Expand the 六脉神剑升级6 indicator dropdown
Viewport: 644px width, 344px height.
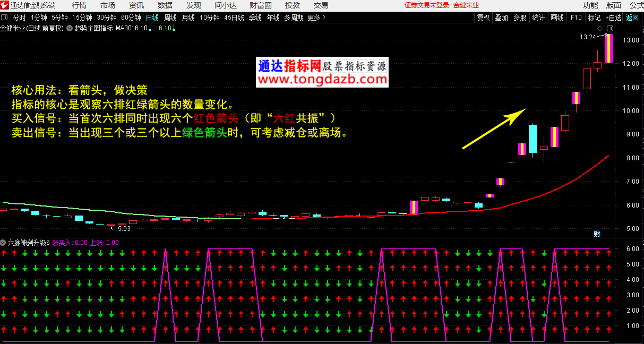tap(4, 243)
